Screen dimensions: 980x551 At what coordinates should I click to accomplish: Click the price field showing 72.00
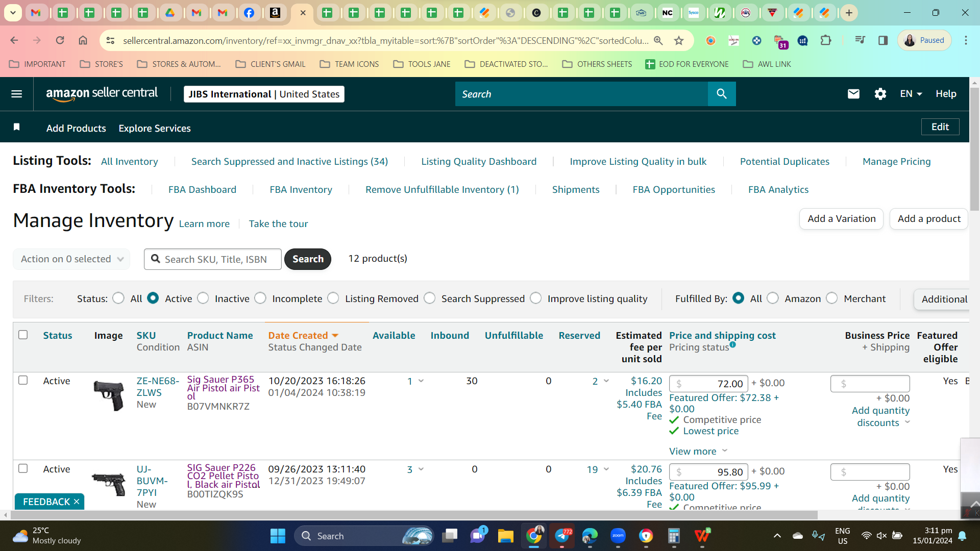(708, 383)
